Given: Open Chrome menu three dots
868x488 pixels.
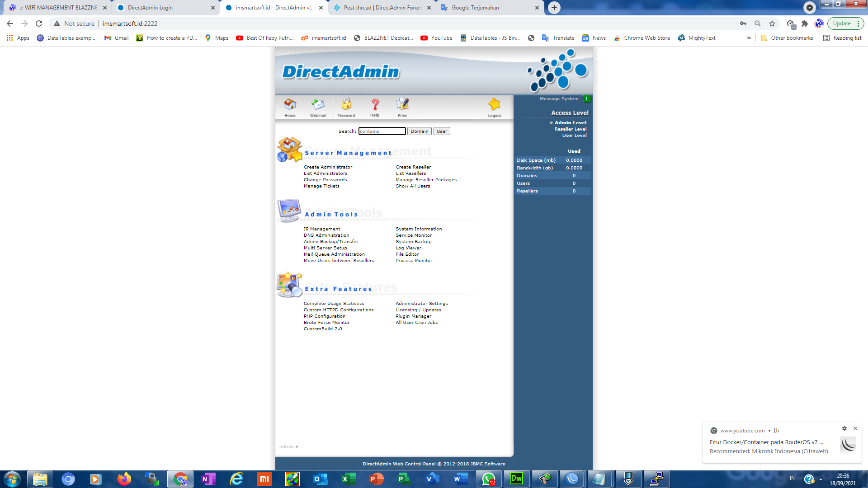Looking at the screenshot, I should pyautogui.click(x=858, y=23).
